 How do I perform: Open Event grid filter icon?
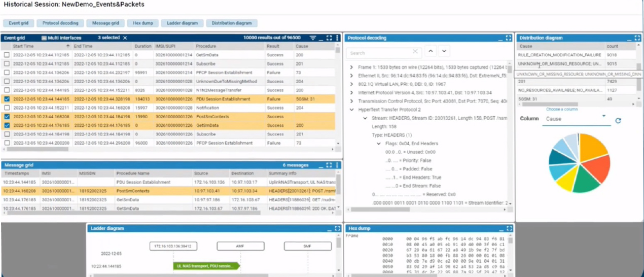point(313,38)
